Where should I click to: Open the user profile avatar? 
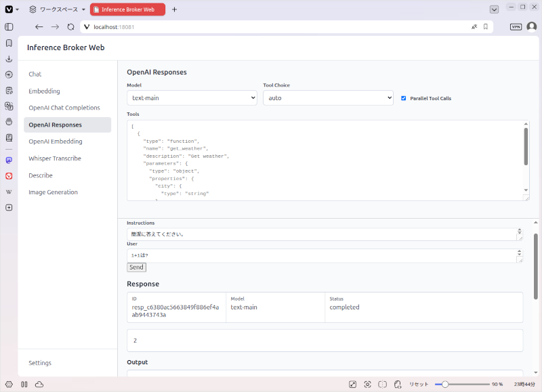pyautogui.click(x=532, y=26)
